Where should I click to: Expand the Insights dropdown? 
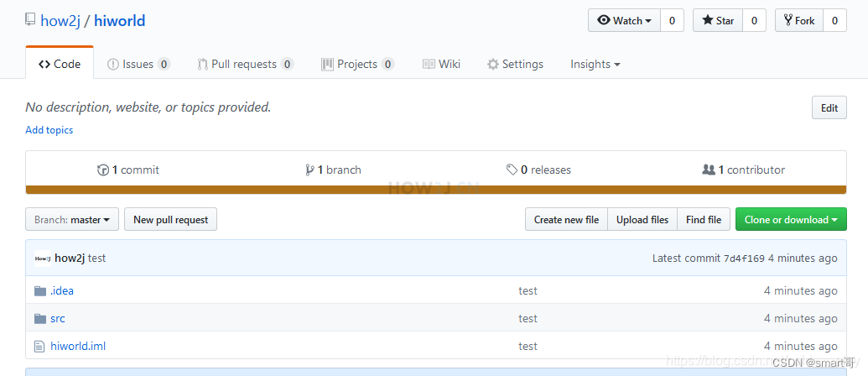595,65
